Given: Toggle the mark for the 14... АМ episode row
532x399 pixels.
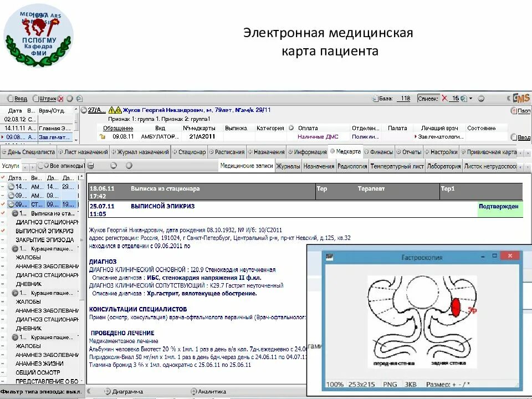Looking at the screenshot, I should coord(3,187).
